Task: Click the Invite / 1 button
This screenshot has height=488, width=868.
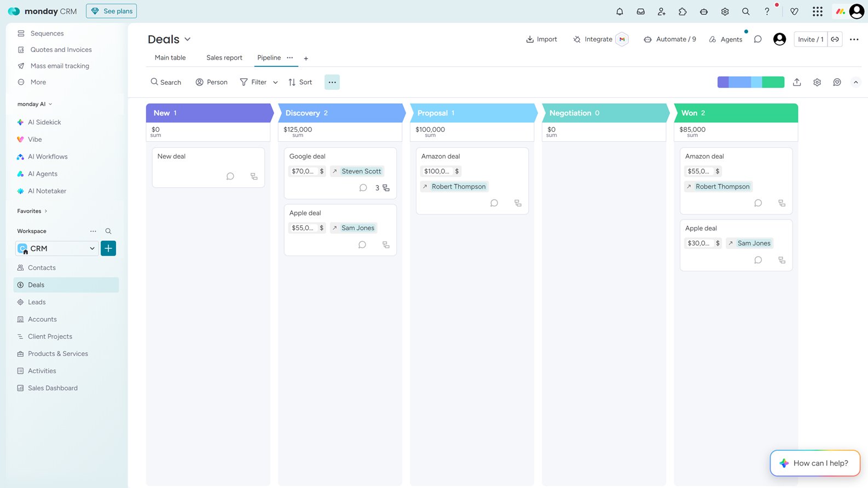Action: click(x=811, y=39)
